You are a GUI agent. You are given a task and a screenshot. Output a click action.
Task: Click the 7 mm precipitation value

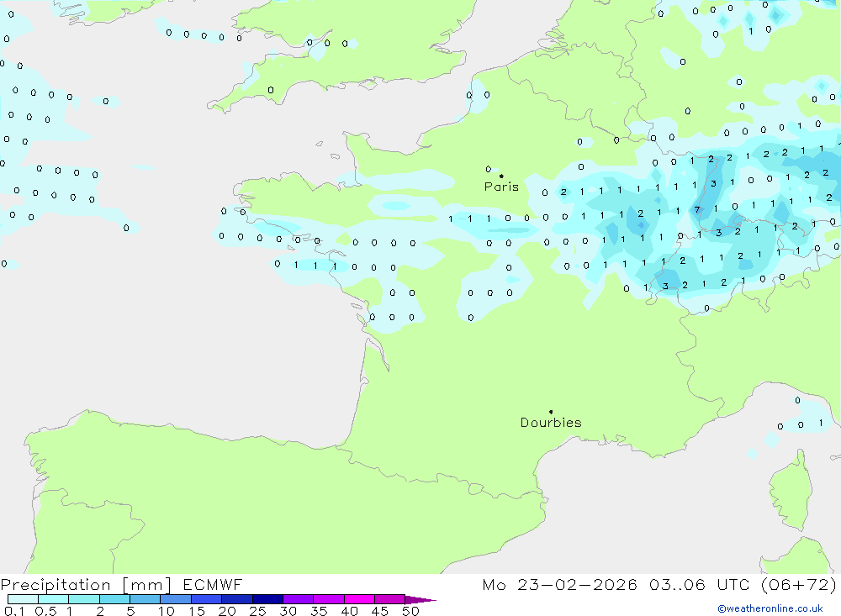click(x=697, y=209)
